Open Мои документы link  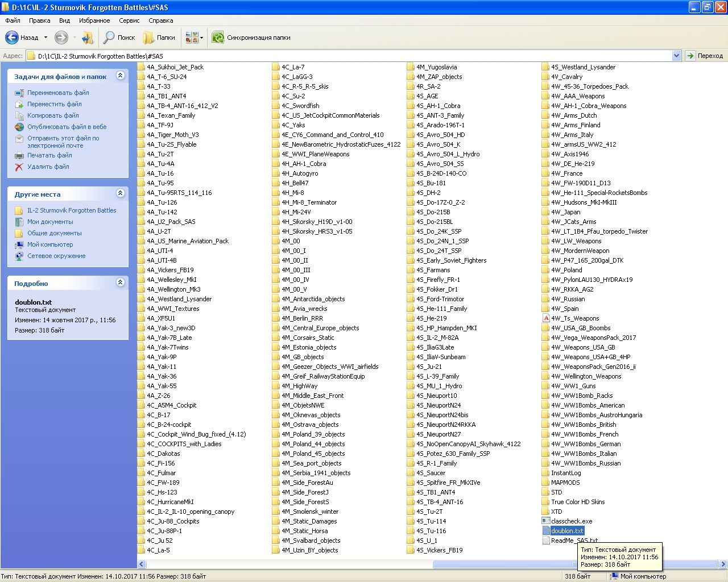coord(50,222)
